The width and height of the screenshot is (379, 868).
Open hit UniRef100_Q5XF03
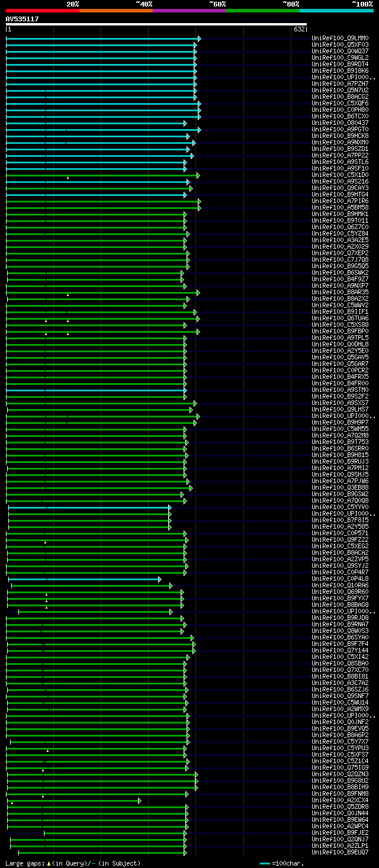click(340, 45)
